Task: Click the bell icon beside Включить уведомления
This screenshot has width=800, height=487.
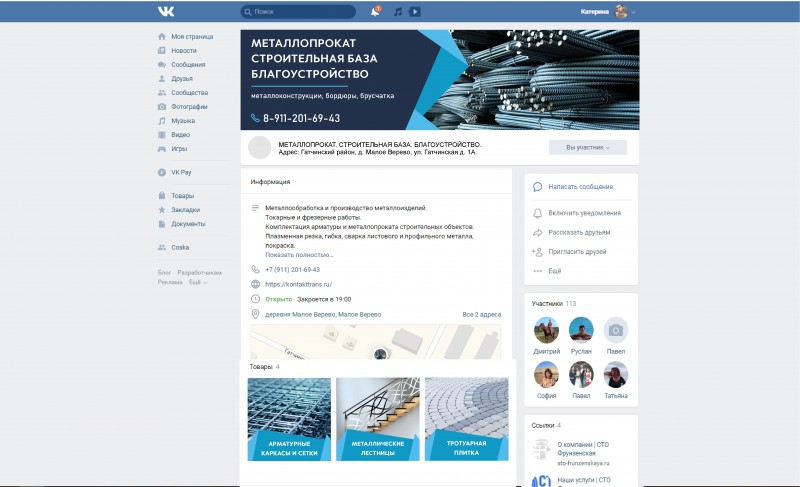Action: click(537, 213)
